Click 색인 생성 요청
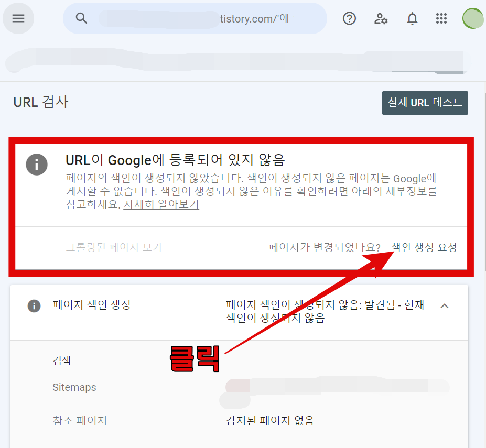 (424, 247)
